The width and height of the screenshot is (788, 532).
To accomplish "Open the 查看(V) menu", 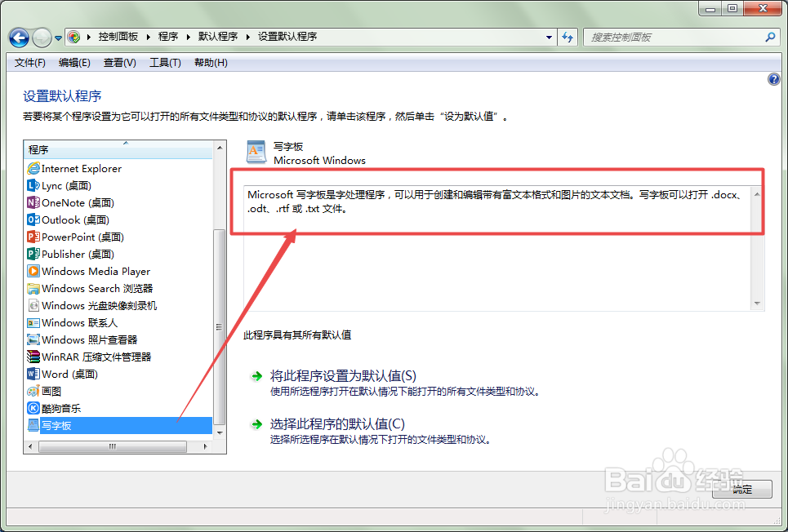I will pos(119,63).
